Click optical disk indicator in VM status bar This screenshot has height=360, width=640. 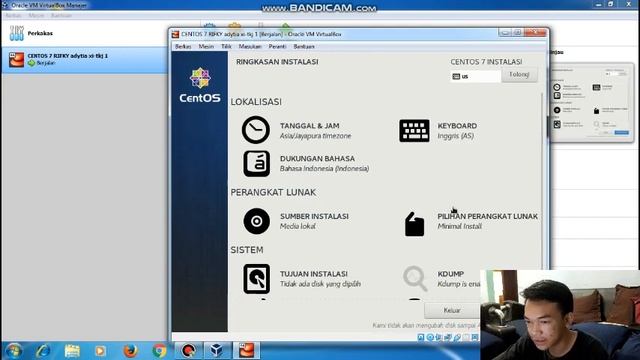pos(430,337)
